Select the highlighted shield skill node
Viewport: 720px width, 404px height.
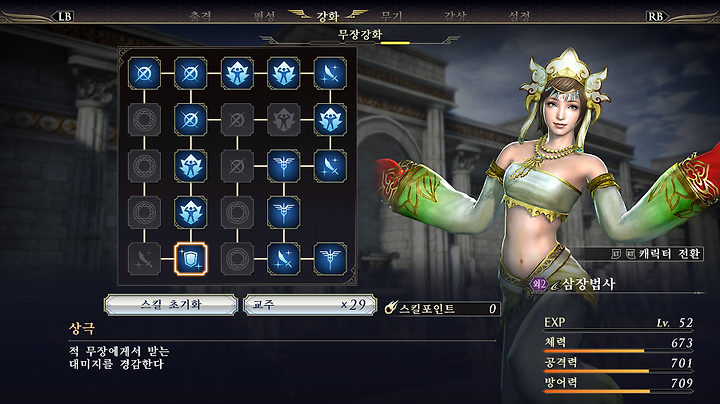tap(191, 259)
